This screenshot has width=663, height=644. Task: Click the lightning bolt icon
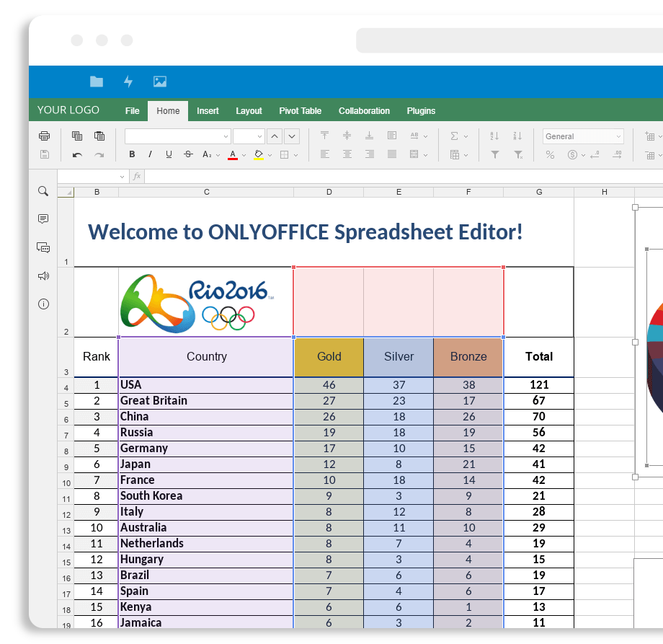click(128, 81)
